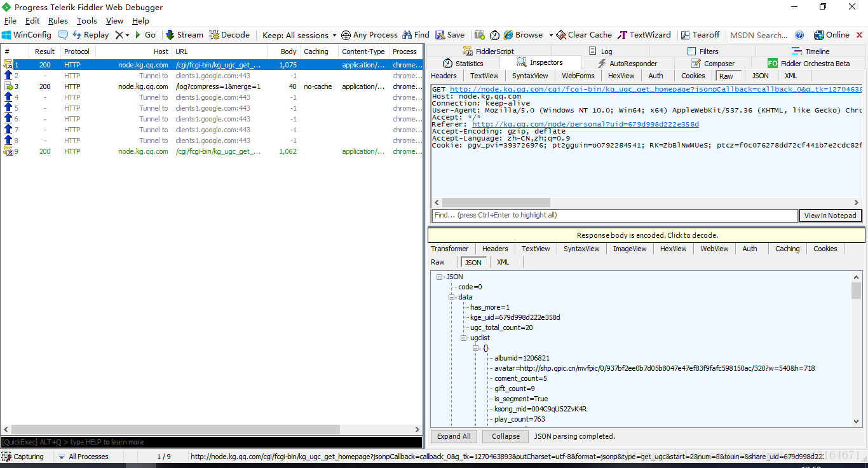868x468 pixels.
Task: Click the Go resume button
Action: click(145, 35)
